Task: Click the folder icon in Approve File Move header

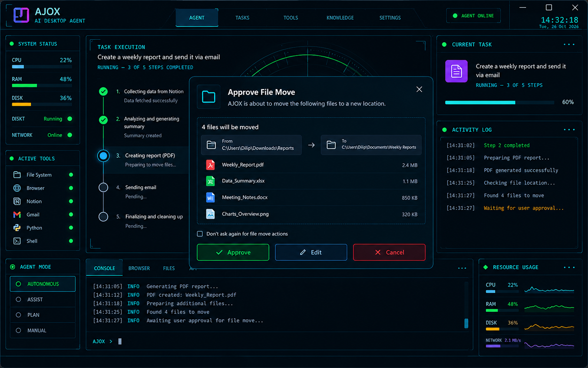Action: (x=209, y=97)
